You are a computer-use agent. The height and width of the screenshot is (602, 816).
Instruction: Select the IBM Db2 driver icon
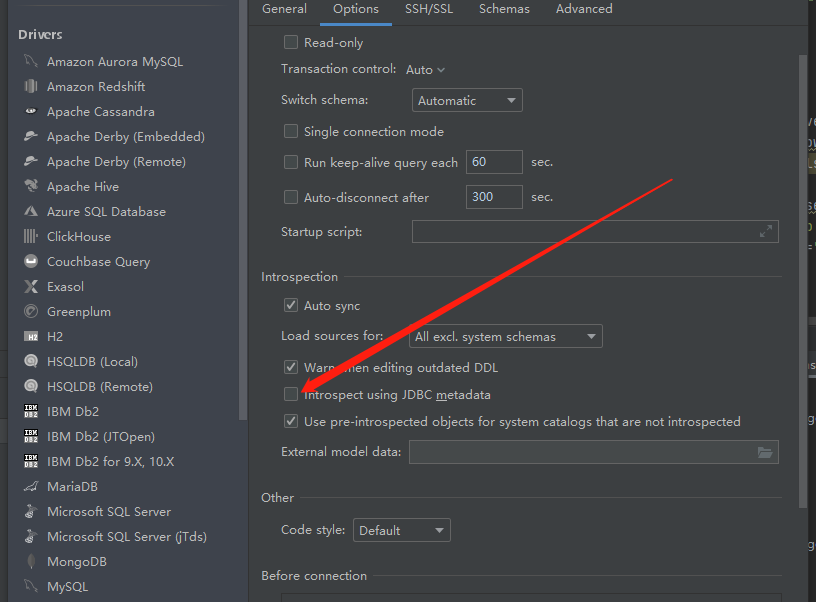coord(30,411)
